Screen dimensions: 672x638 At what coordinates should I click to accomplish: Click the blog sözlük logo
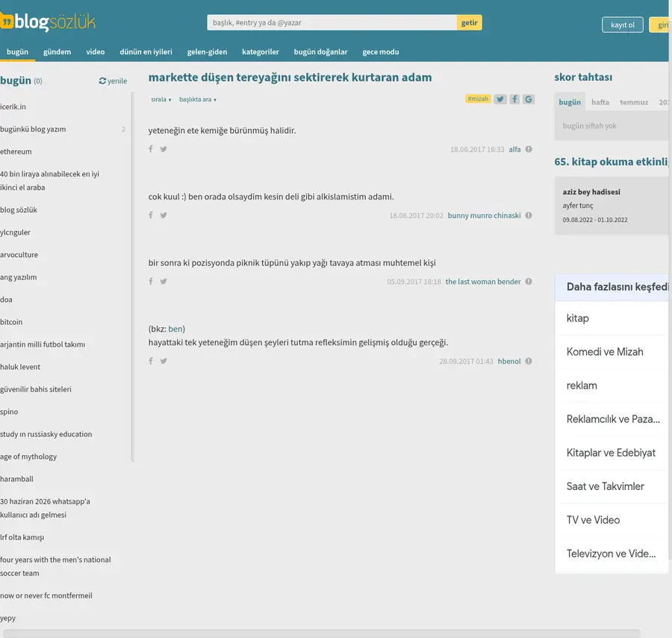[x=48, y=22]
